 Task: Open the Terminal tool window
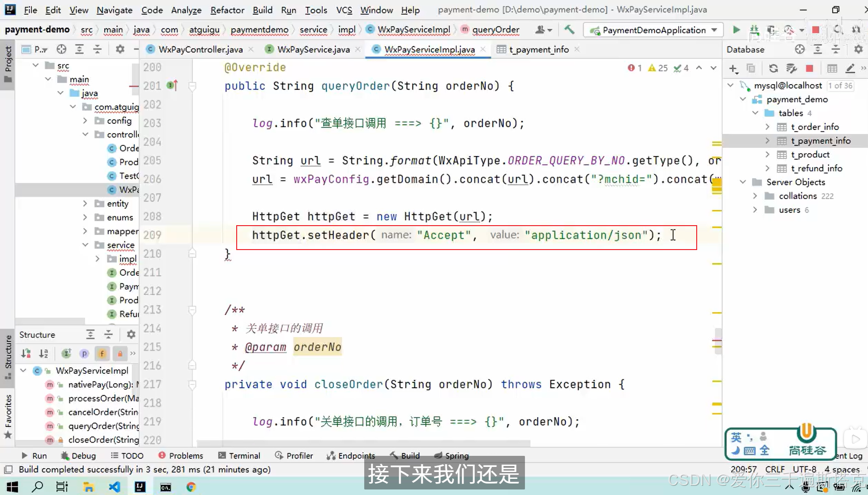(239, 455)
